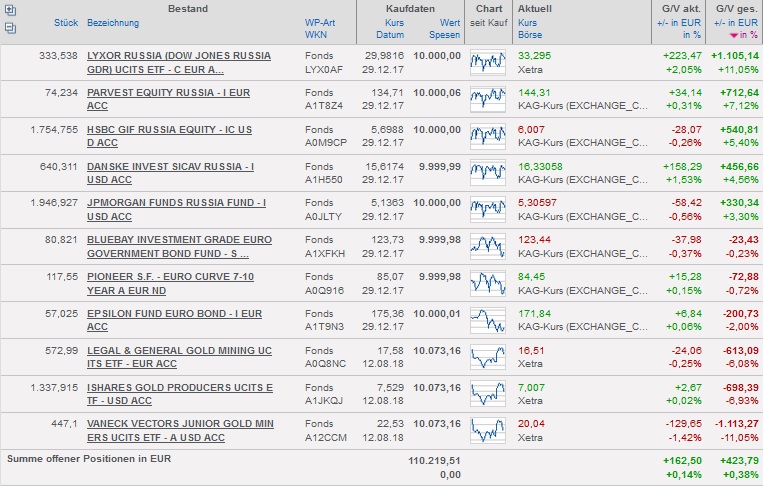Image resolution: width=763 pixels, height=486 pixels.
Task: Open the iShares Gold Producers mini chart
Action: coord(488,394)
